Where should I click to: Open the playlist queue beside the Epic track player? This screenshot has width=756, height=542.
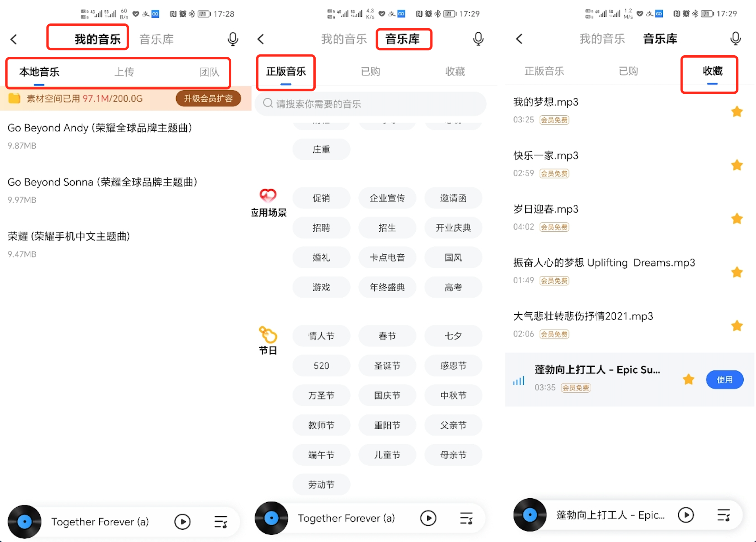[723, 515]
